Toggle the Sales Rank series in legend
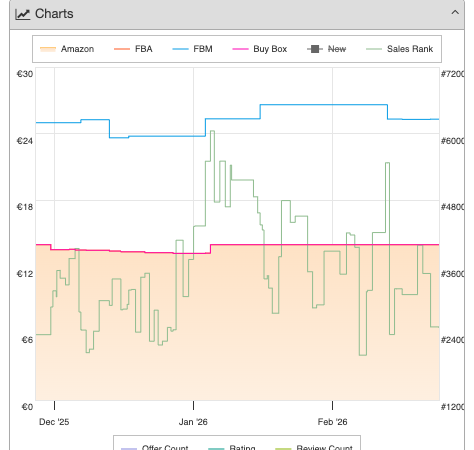The width and height of the screenshot is (474, 450). (x=399, y=49)
